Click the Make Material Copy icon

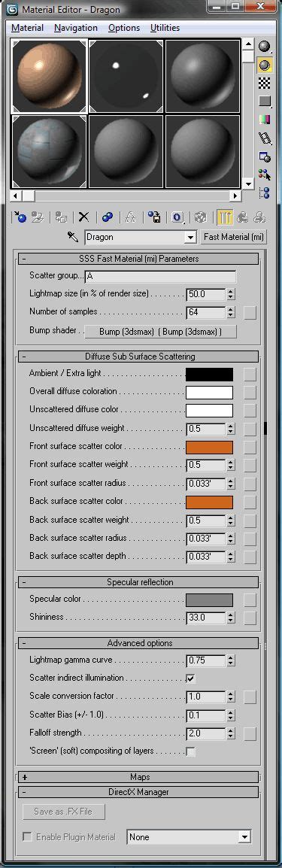[108, 217]
